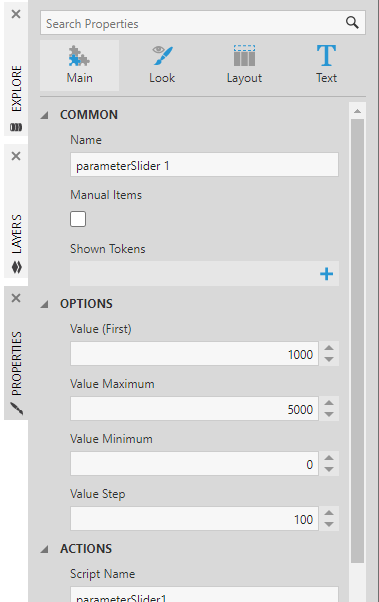Open the Layout properties tab
The image size is (379, 602).
(x=244, y=65)
